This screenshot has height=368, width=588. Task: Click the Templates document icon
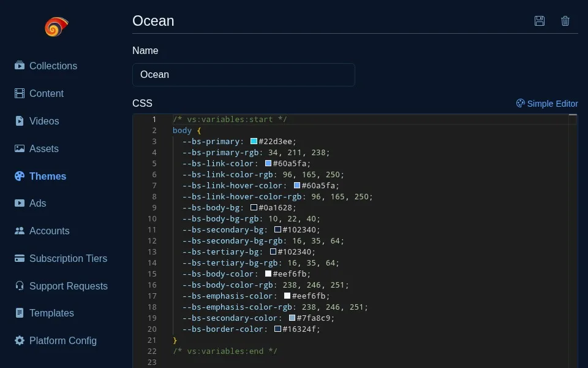click(x=20, y=313)
